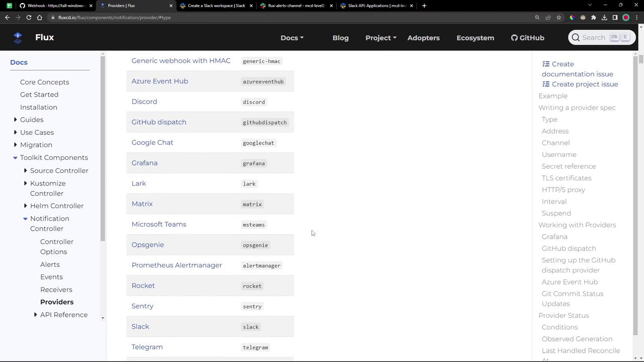Open the Prometheus Alertmanager provider link
The height and width of the screenshot is (362, 644).
point(177,265)
